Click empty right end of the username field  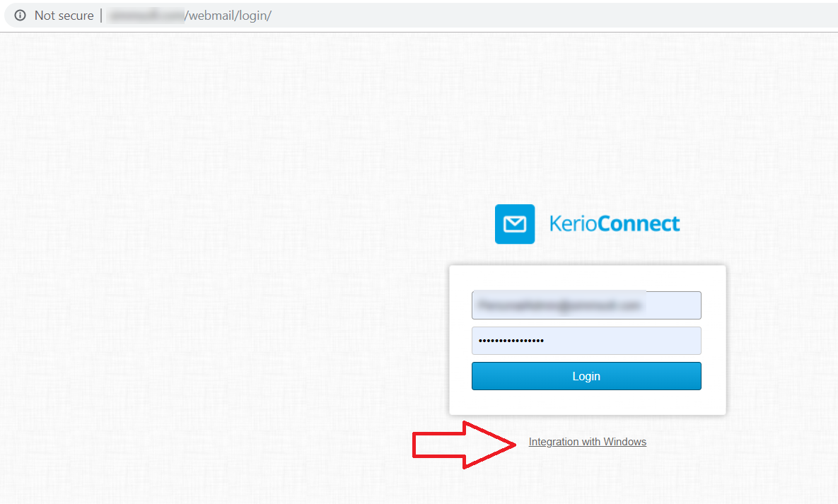pyautogui.click(x=673, y=305)
